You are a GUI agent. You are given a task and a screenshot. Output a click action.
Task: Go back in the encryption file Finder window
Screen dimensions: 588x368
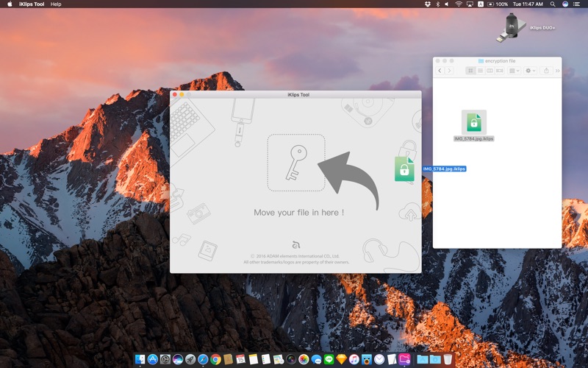(440, 71)
